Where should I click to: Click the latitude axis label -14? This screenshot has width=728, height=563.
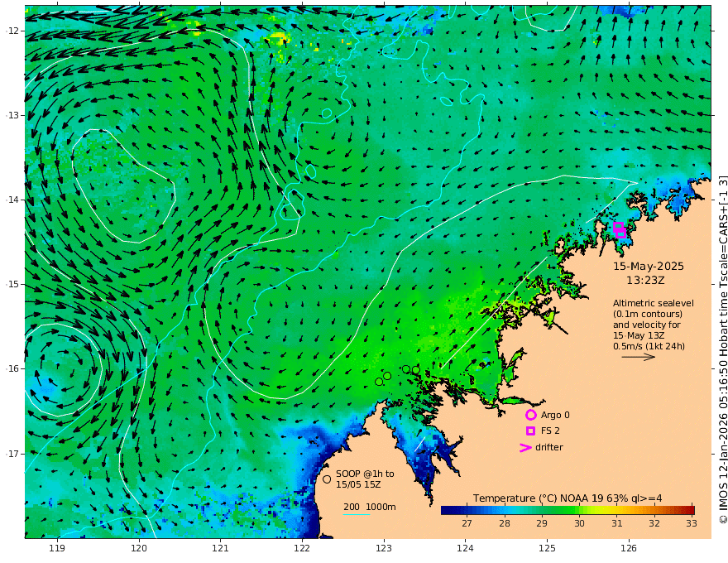click(x=12, y=200)
